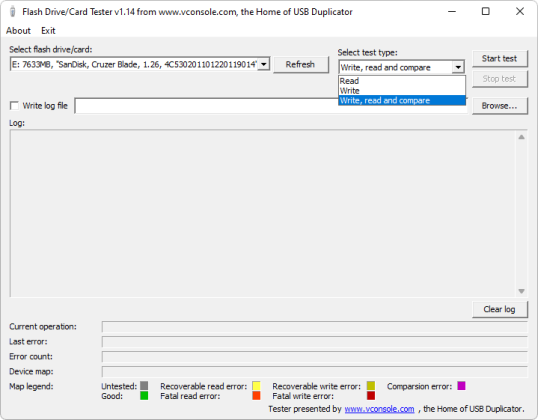
Task: Click the Exit menu item
Action: [48, 31]
